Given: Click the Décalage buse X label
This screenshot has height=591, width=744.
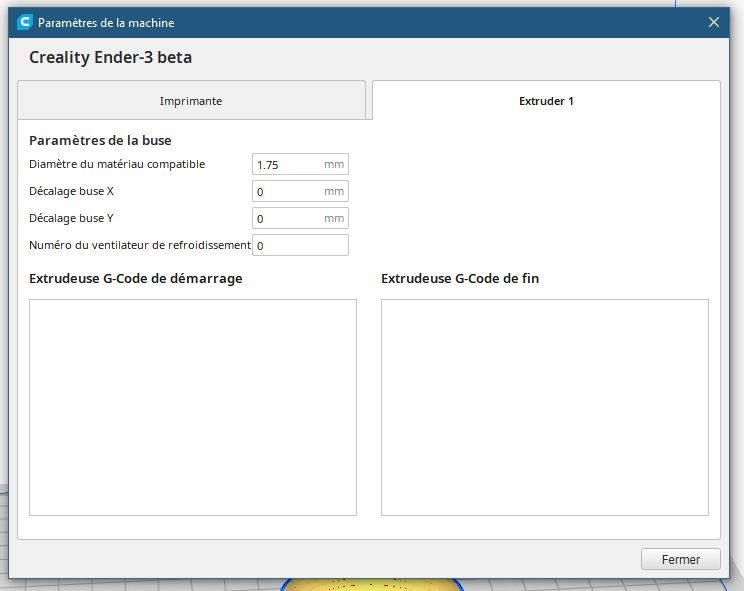Looking at the screenshot, I should [71, 191].
